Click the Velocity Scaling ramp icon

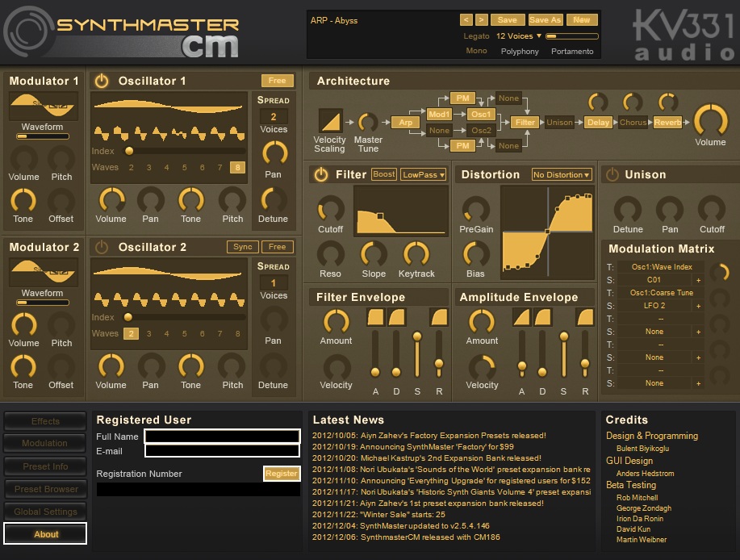click(x=330, y=121)
